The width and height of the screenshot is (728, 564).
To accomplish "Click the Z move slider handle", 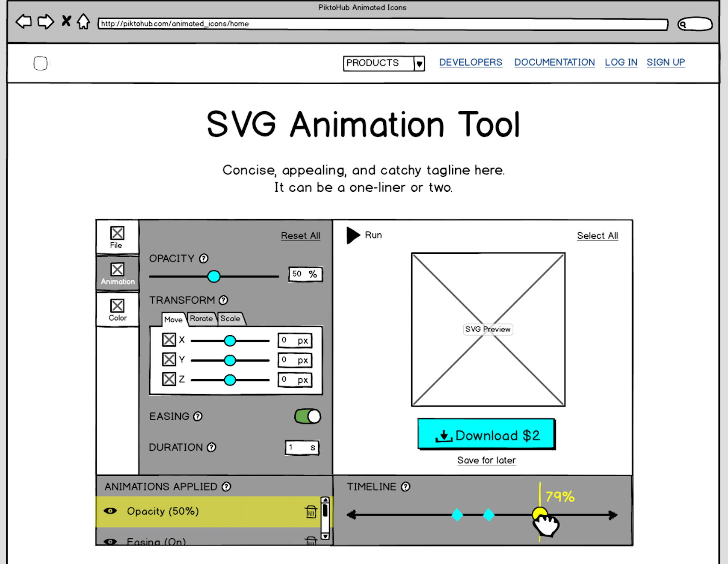I will [230, 380].
